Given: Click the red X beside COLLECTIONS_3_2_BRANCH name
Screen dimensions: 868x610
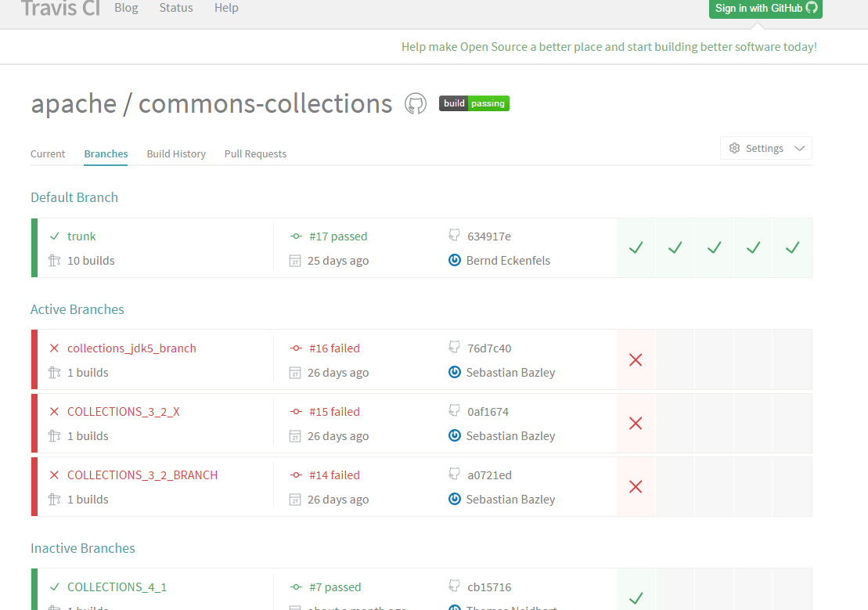Looking at the screenshot, I should [54, 475].
